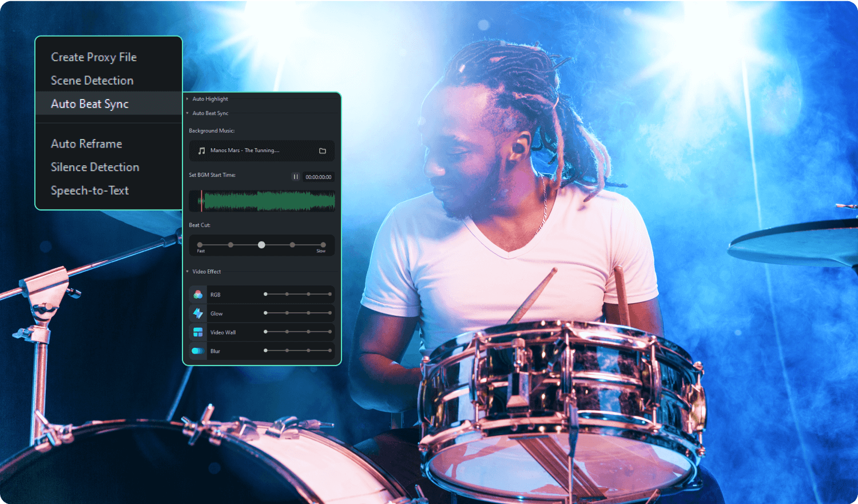The height and width of the screenshot is (504, 858).
Task: Set RGB slider to maximum stop
Action: pos(330,294)
